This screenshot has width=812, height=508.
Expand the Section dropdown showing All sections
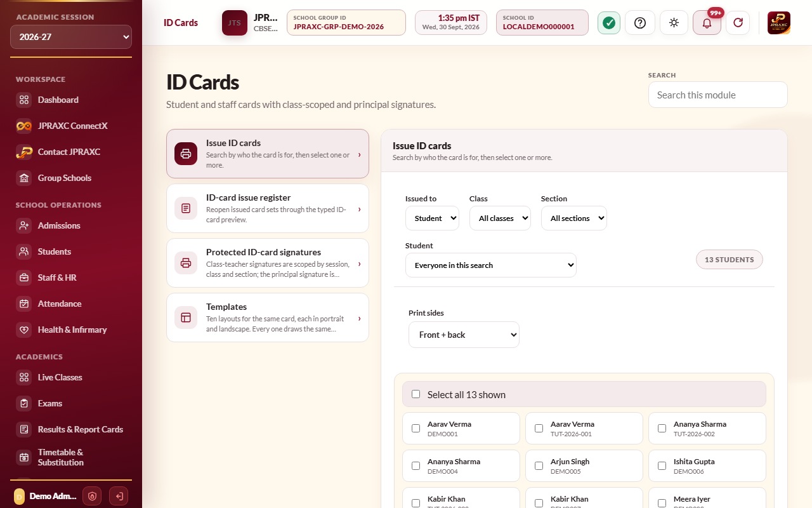click(574, 218)
